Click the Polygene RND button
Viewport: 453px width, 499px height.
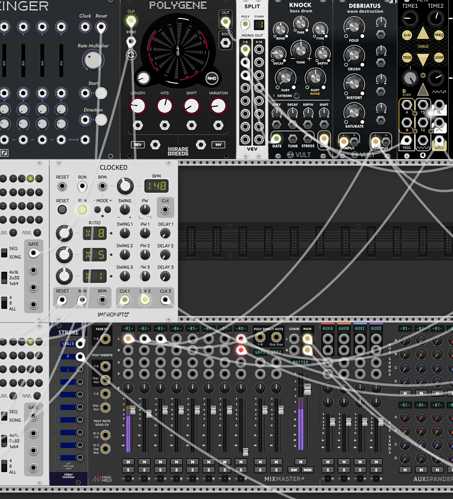coord(212,79)
